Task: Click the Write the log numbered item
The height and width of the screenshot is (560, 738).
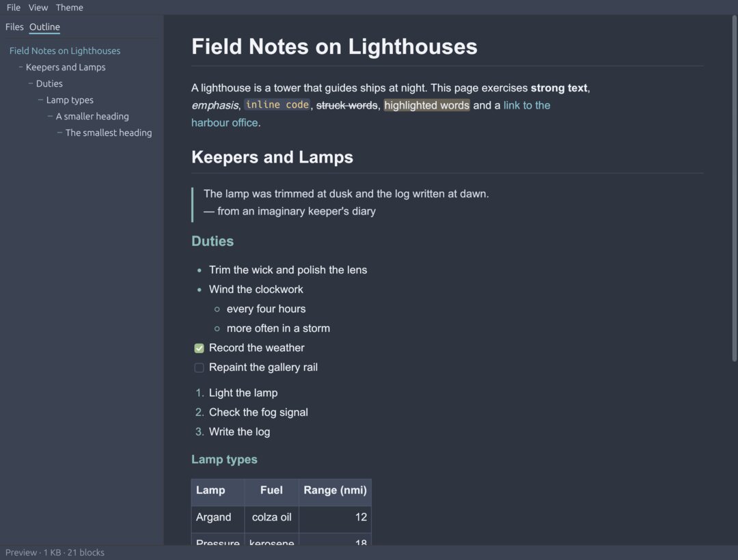Action: pyautogui.click(x=239, y=432)
